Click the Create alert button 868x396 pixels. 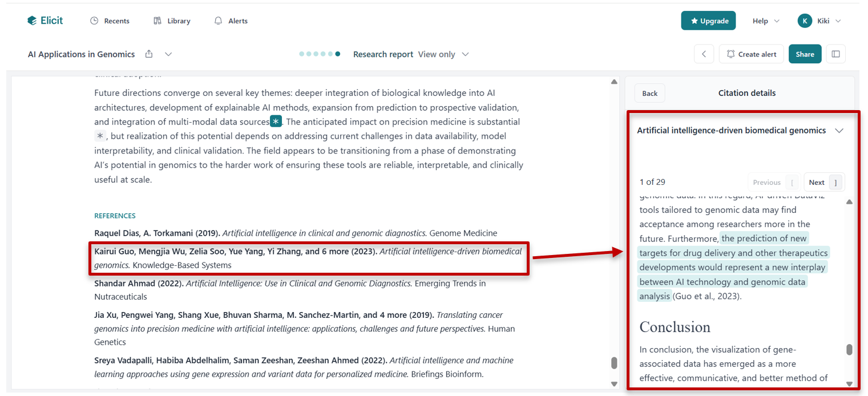[751, 54]
